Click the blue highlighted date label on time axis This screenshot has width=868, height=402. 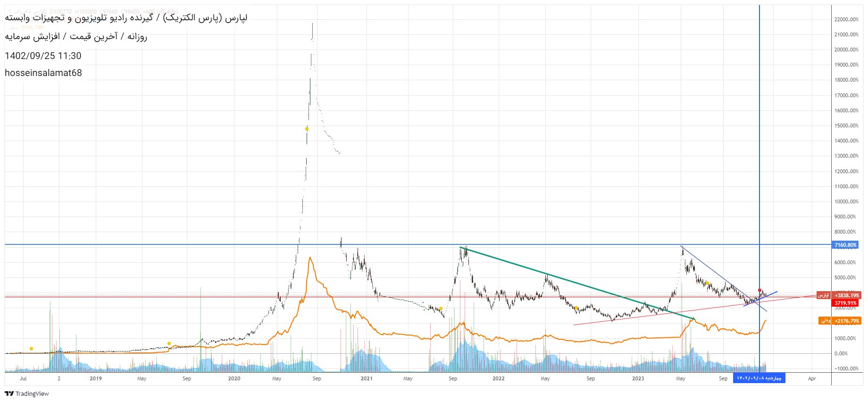[x=759, y=378]
